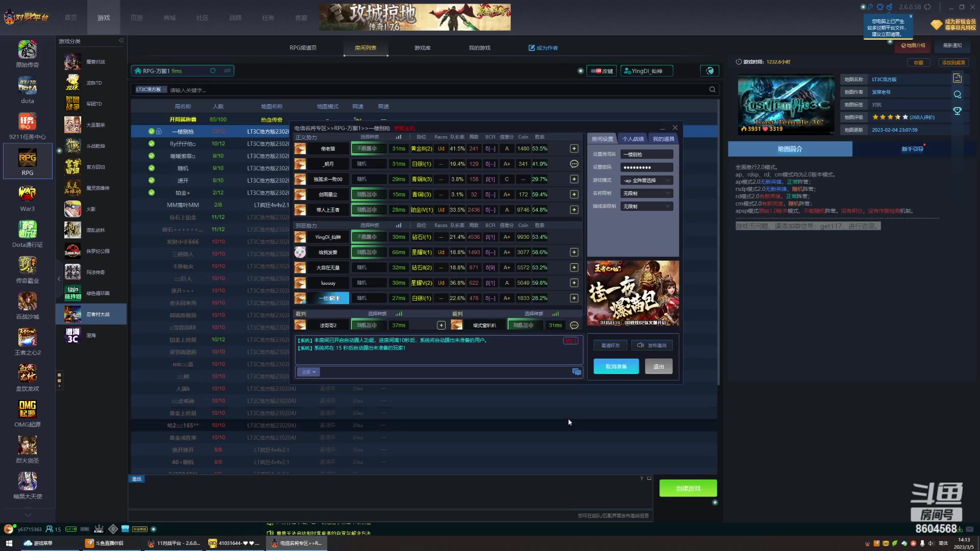The image size is (980, 551).
Task: Collapse the 游戏分类 panel with the double arrow
Action: point(121,41)
